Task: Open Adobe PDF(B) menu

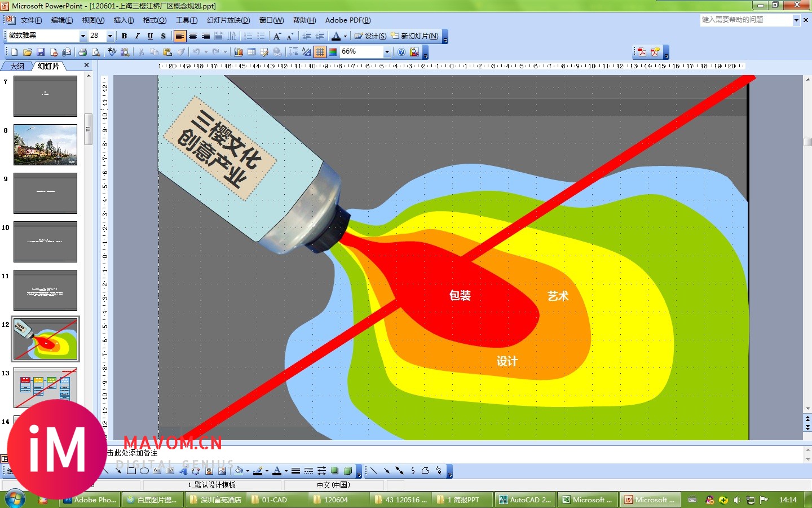Action: tap(348, 20)
